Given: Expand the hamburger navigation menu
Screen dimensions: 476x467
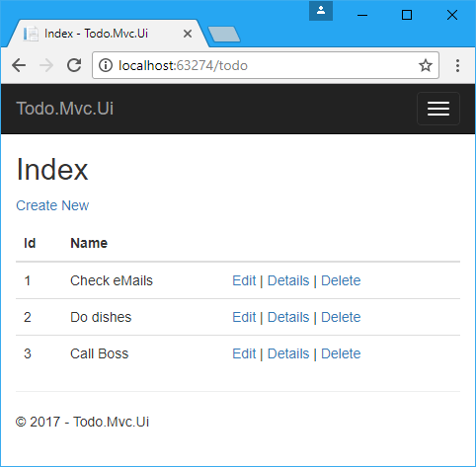Looking at the screenshot, I should click(438, 109).
